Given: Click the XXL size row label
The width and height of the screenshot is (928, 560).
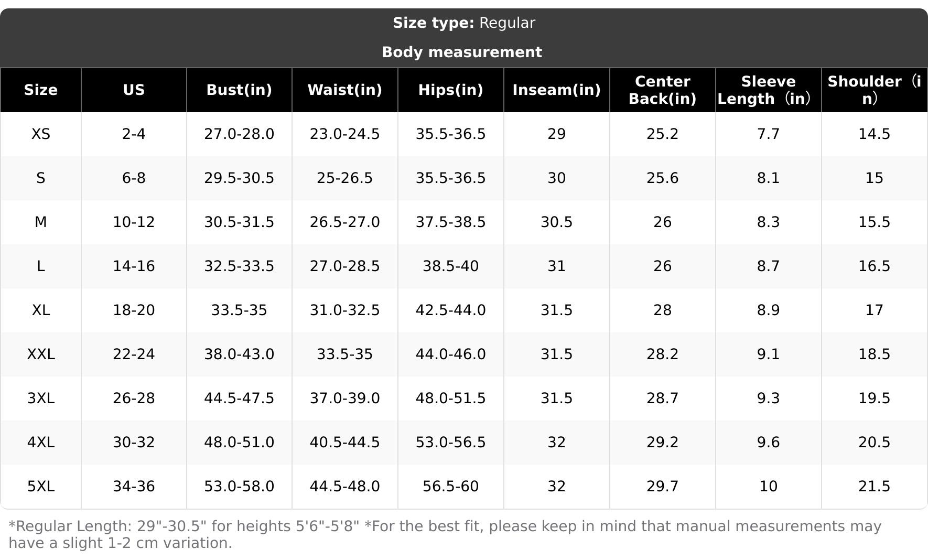Looking at the screenshot, I should pos(41,354).
